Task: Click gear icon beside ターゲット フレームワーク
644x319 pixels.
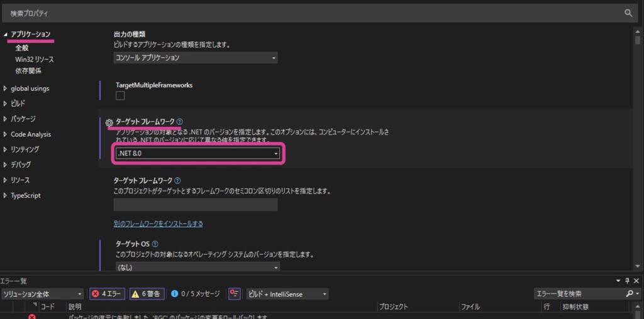Action: (x=109, y=122)
